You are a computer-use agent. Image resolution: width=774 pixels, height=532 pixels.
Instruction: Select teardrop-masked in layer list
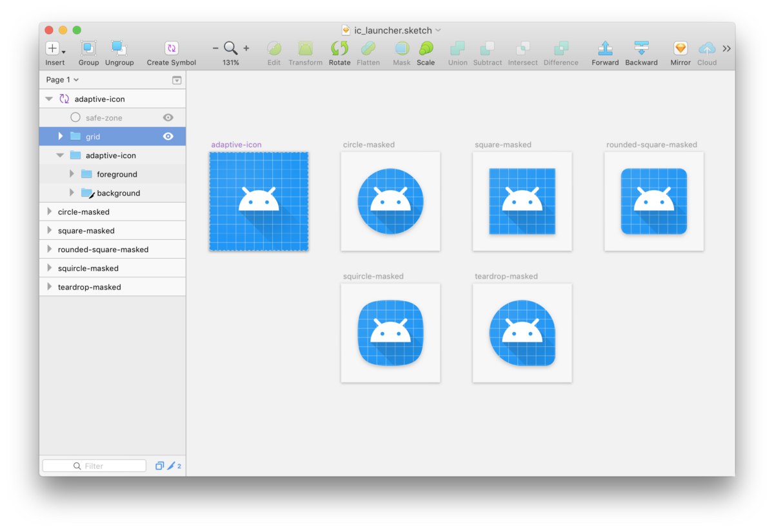(112, 287)
